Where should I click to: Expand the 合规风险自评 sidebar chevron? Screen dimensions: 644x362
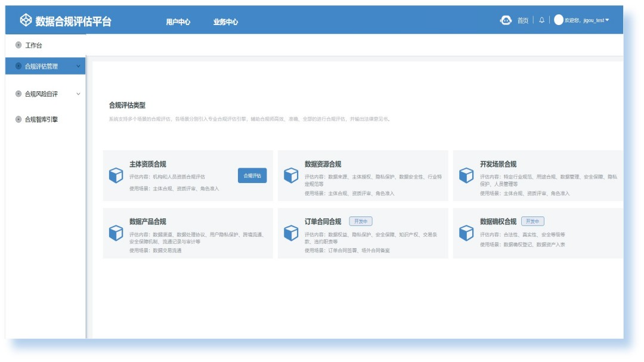click(78, 94)
